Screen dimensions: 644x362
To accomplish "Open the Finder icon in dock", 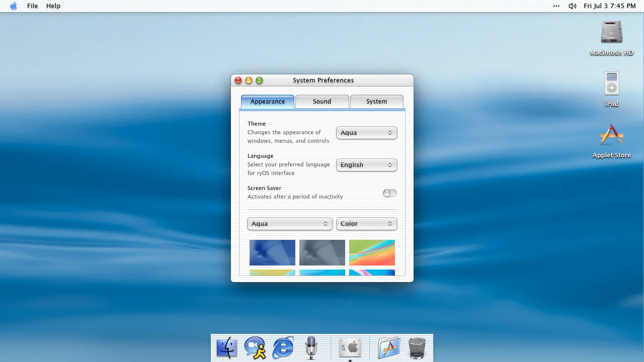I will click(x=226, y=347).
